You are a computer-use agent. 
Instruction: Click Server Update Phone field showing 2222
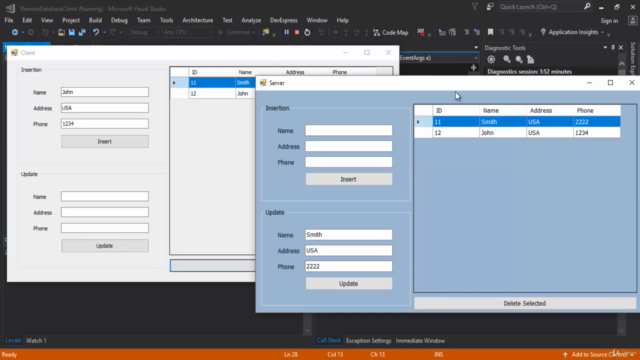click(x=349, y=267)
